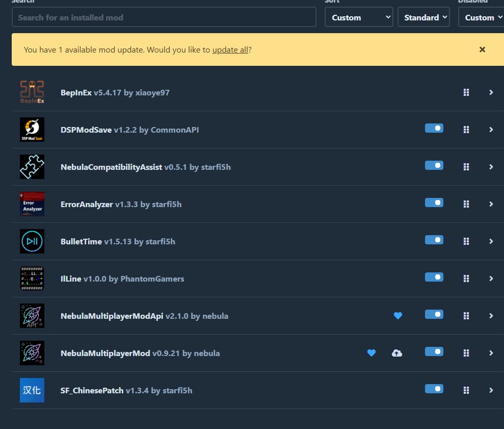The width and height of the screenshot is (504, 429).
Task: Expand the BepInEx row chevron
Action: coord(491,92)
